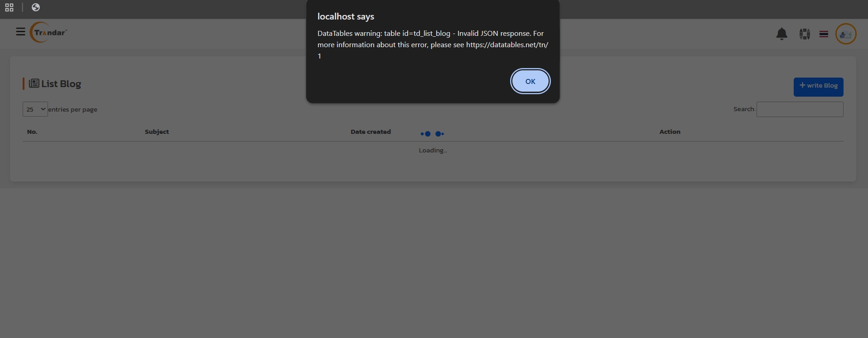Click the Action column header
The width and height of the screenshot is (868, 338).
[x=670, y=132]
